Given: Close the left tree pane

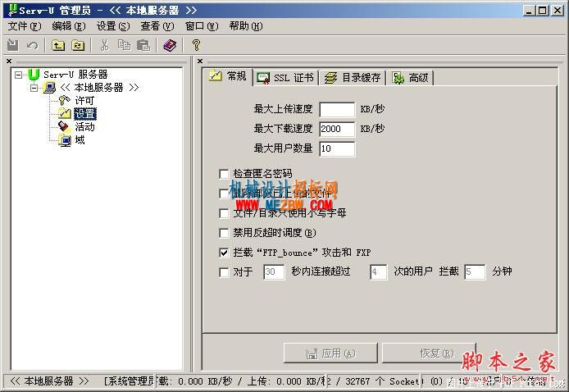Looking at the screenshot, I should [9, 62].
